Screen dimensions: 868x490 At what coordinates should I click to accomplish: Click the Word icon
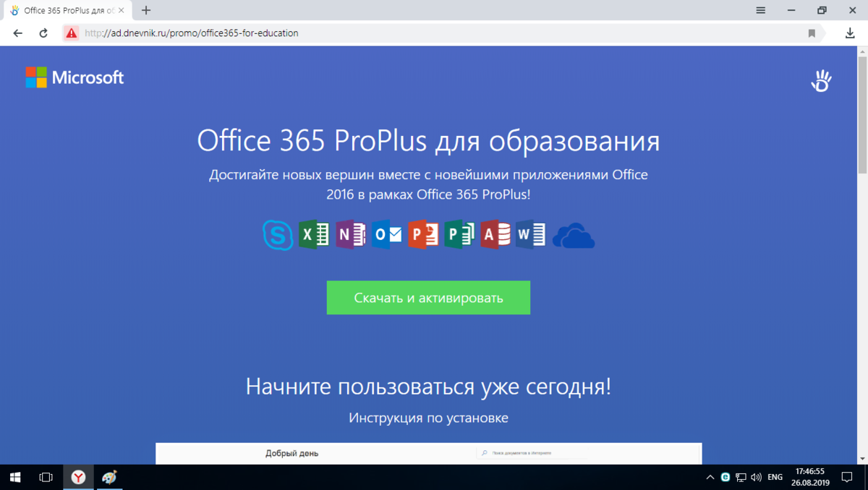[x=531, y=234]
